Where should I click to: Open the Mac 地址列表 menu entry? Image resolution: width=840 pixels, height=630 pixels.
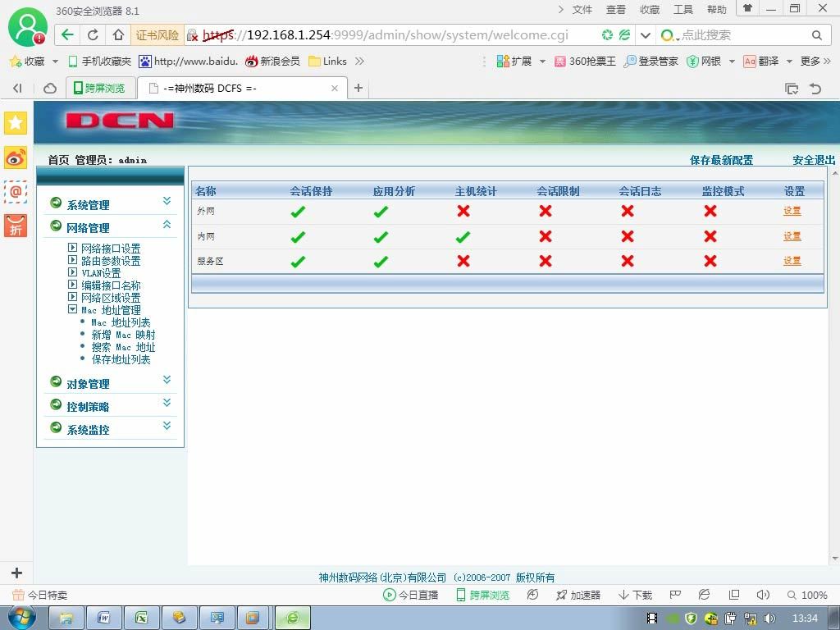click(121, 322)
